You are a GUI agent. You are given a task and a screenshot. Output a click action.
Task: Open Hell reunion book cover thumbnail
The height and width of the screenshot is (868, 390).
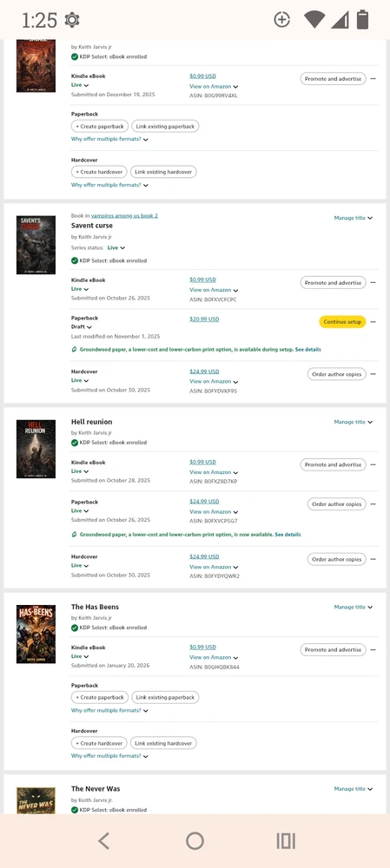[36, 449]
